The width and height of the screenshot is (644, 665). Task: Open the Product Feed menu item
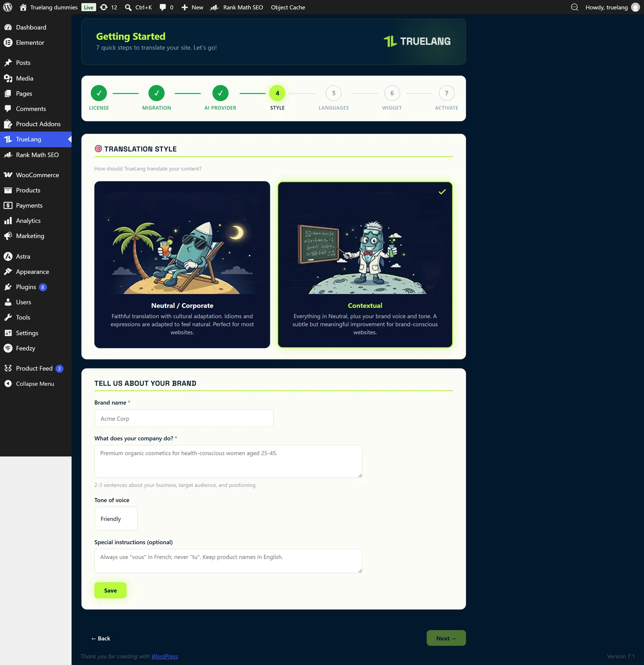tap(36, 369)
